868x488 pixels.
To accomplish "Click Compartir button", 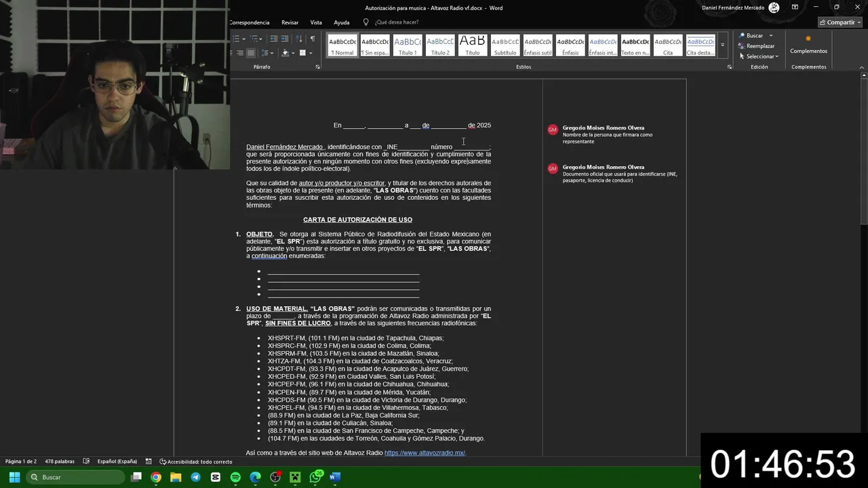I will tap(840, 22).
